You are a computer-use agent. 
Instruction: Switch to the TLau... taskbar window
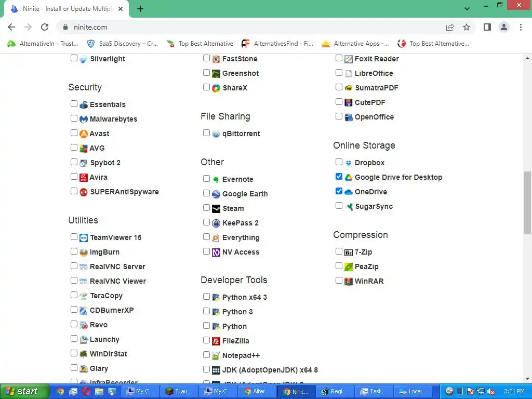coord(179,391)
